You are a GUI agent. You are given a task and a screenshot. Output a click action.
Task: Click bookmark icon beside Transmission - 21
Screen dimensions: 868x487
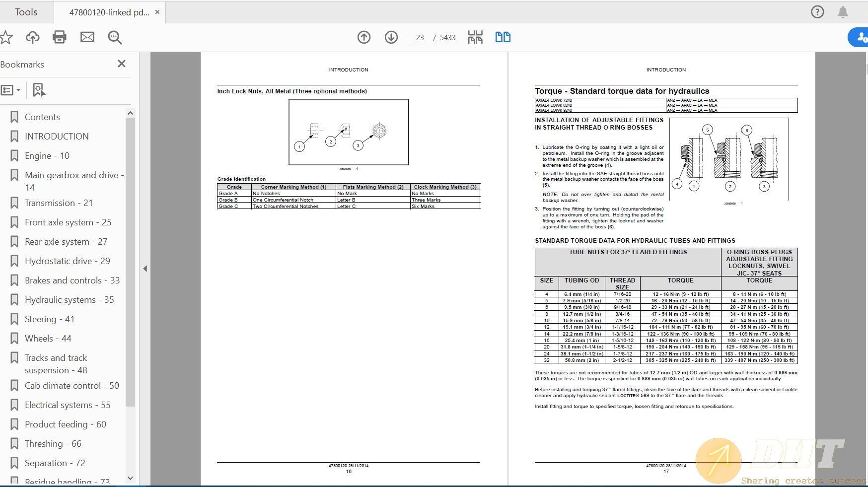point(14,203)
